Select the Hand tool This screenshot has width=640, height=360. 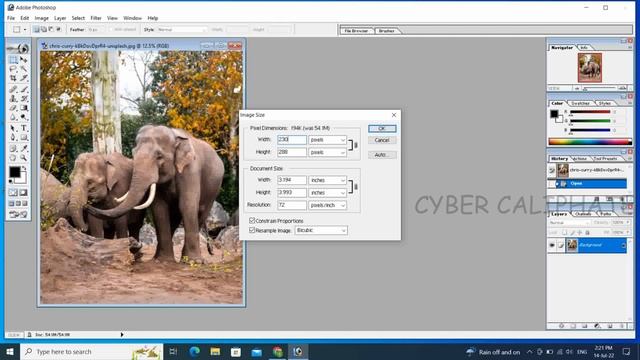click(x=13, y=158)
